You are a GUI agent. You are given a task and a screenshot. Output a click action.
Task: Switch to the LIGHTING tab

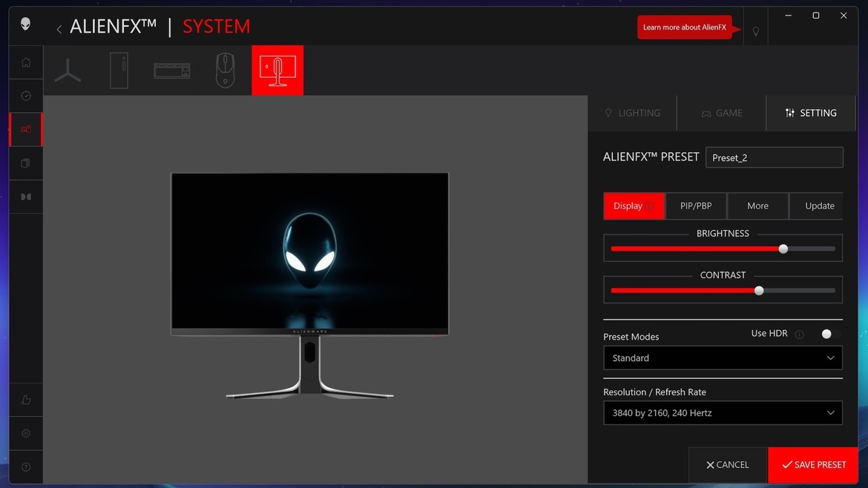coord(632,113)
